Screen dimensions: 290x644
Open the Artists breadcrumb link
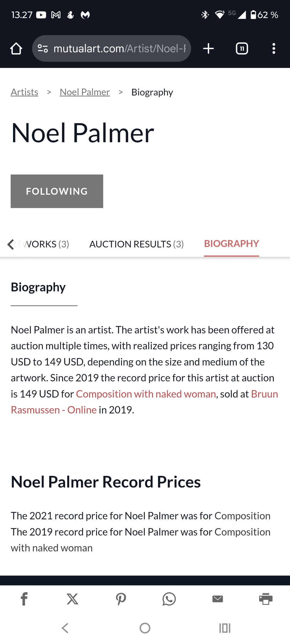click(x=24, y=92)
